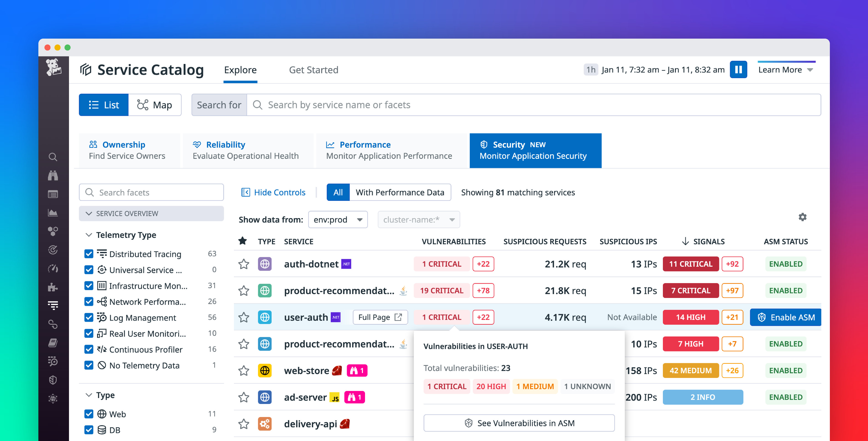The width and height of the screenshot is (868, 441).
Task: Open the cluster-name filter dropdown
Action: 418,220
